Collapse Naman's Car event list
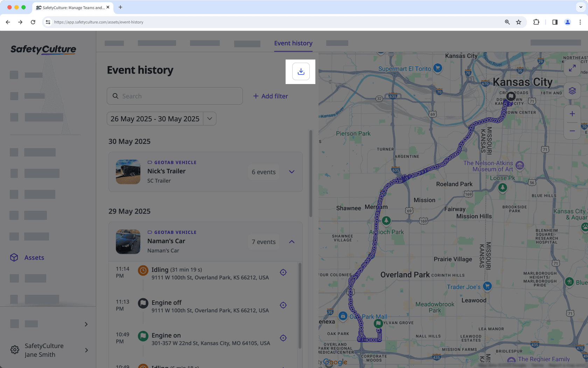Viewport: 588px width, 368px height. click(292, 242)
